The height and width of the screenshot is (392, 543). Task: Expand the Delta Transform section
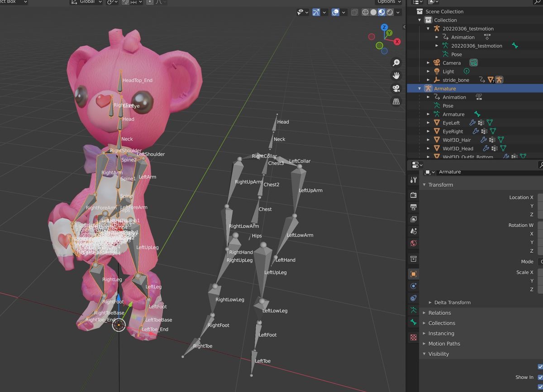point(452,302)
